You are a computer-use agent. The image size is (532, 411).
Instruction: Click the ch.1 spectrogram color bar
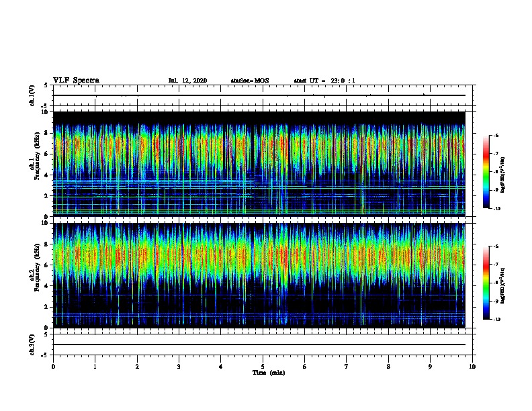pos(486,172)
